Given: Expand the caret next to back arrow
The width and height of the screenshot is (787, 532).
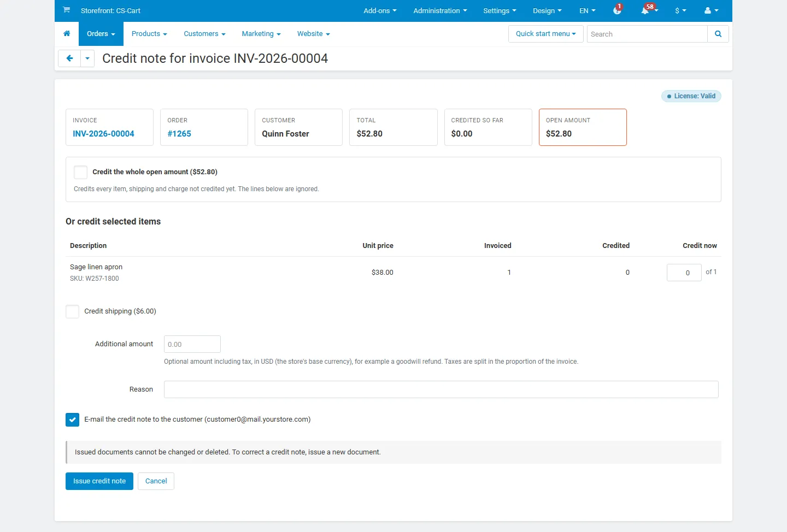Looking at the screenshot, I should (x=87, y=58).
